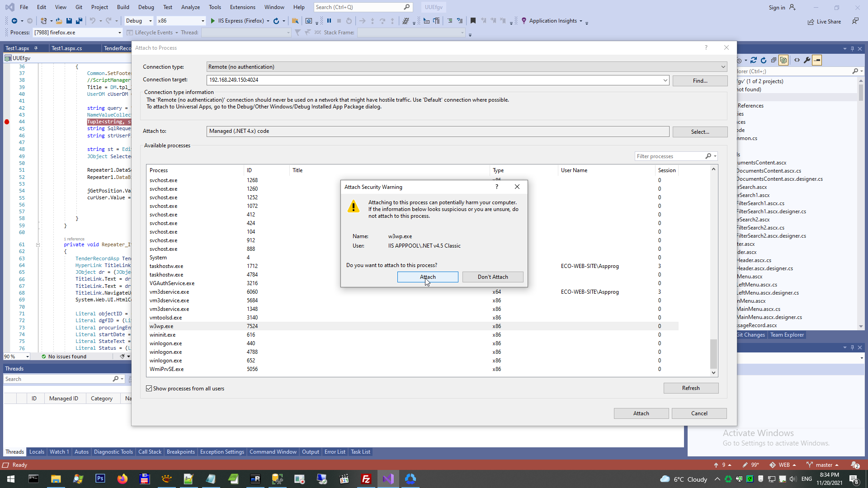Toggle pin on Test1.aspx tab
The image size is (868, 488).
pos(36,48)
